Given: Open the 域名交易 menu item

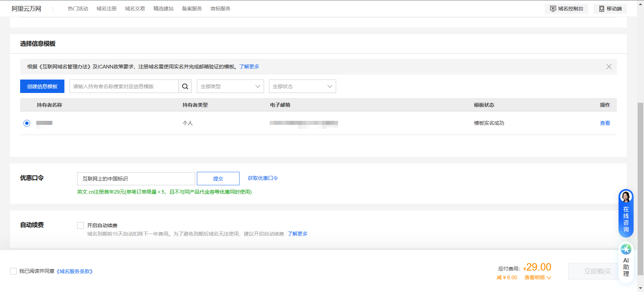Looking at the screenshot, I should click(135, 9).
